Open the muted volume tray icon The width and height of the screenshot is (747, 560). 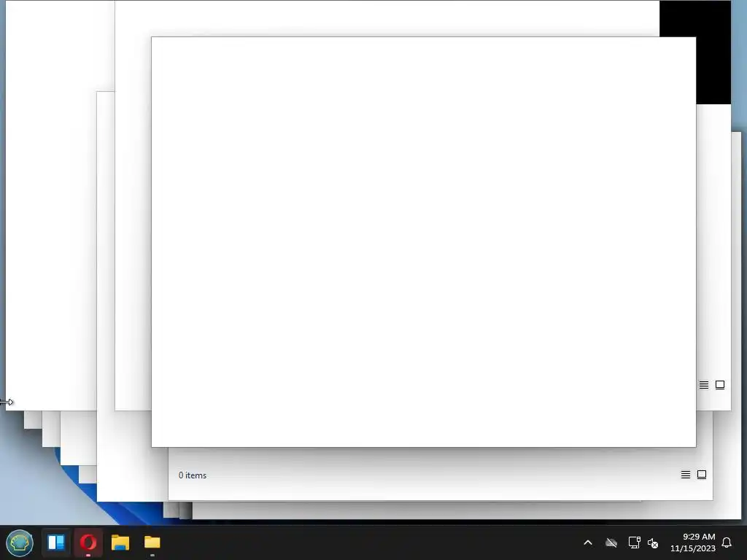653,542
